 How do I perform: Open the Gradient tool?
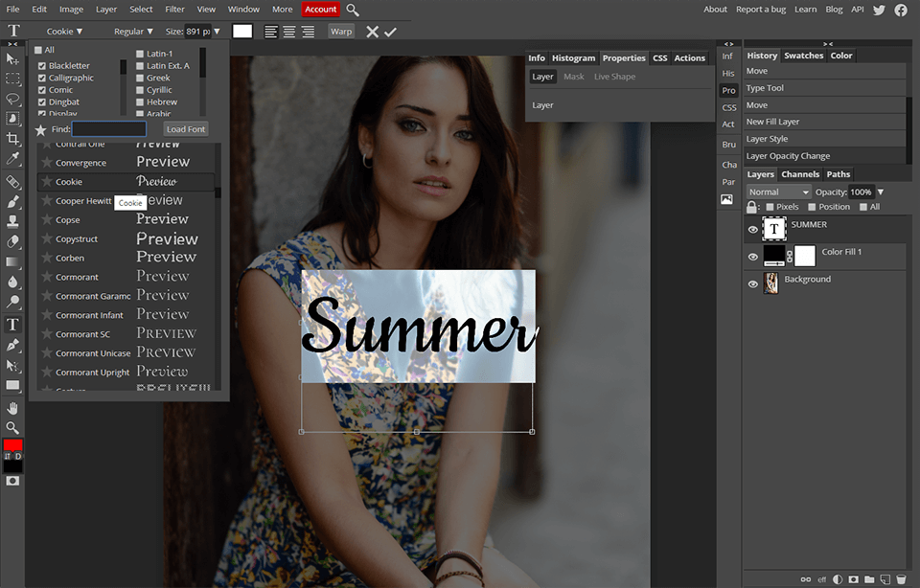point(13,260)
